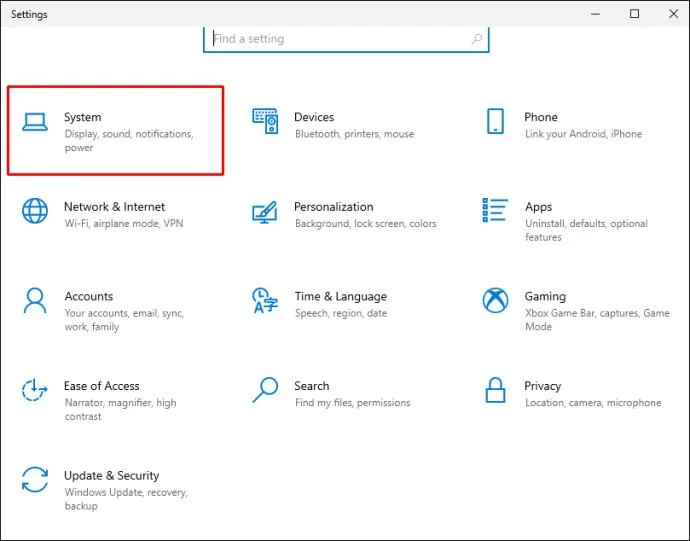Click 'Background, lock screen, colors' description
This screenshot has height=541, width=690.
point(366,224)
